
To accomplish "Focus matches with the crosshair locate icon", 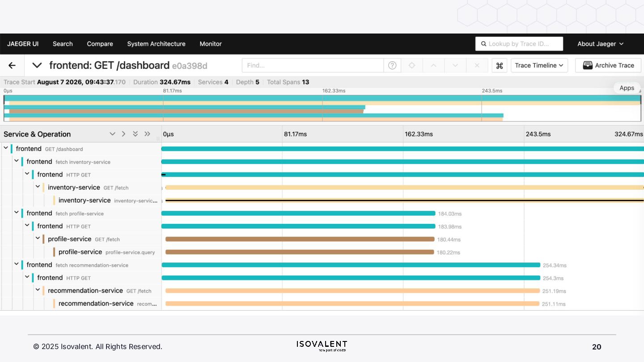I will tap(412, 65).
